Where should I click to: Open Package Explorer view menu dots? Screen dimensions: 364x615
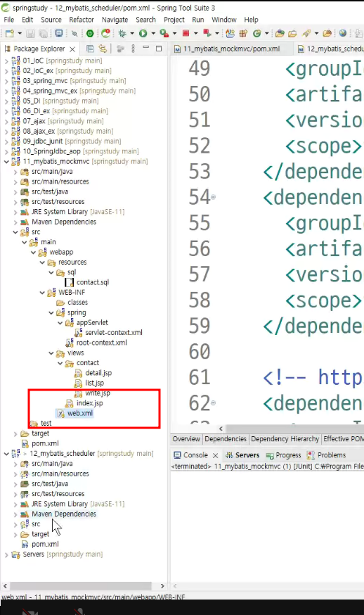134,49
